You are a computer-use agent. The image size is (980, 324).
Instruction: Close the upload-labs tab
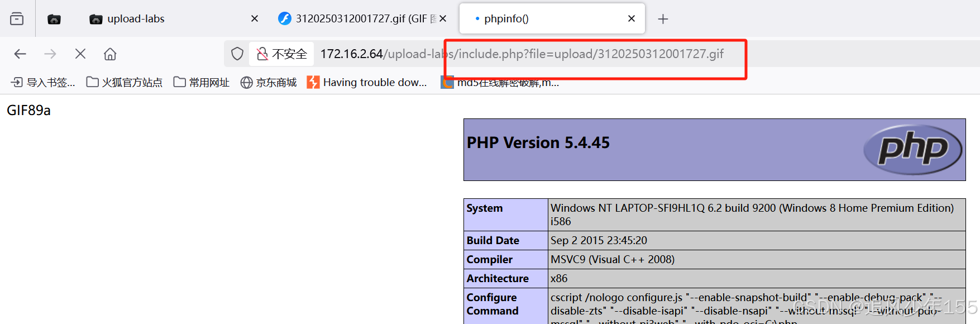click(x=255, y=19)
